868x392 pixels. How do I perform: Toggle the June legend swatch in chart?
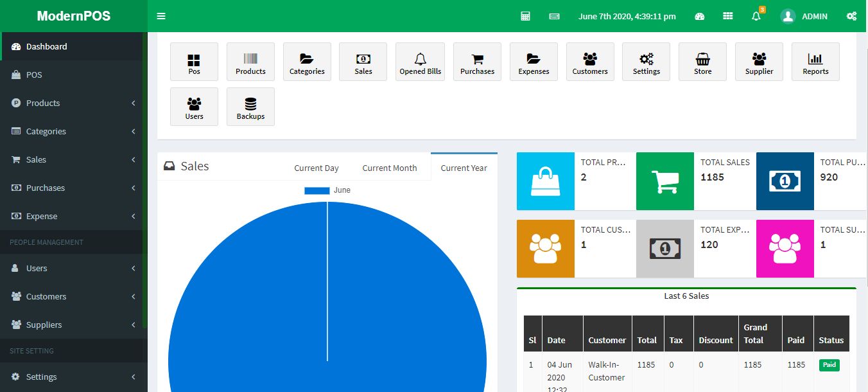tap(317, 190)
